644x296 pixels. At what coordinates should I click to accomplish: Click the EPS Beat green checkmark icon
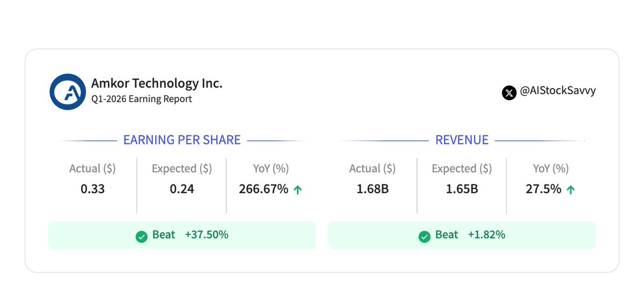142,236
